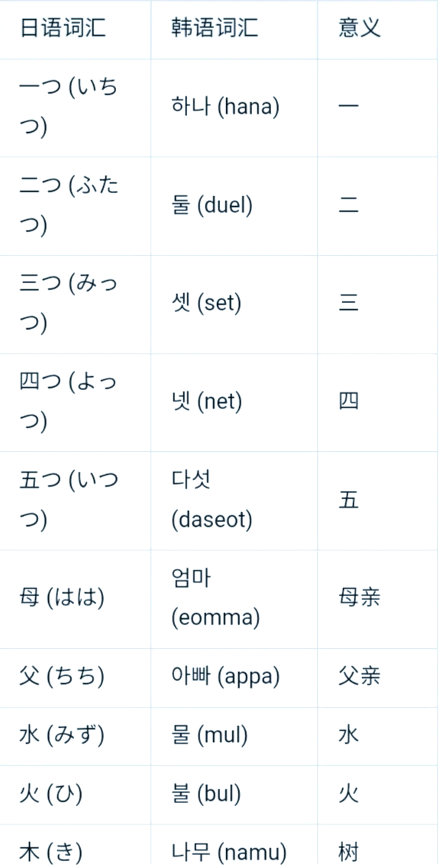Select the 三つ (みっつ) cell
Screen dimensions: 440x868
pos(75,304)
